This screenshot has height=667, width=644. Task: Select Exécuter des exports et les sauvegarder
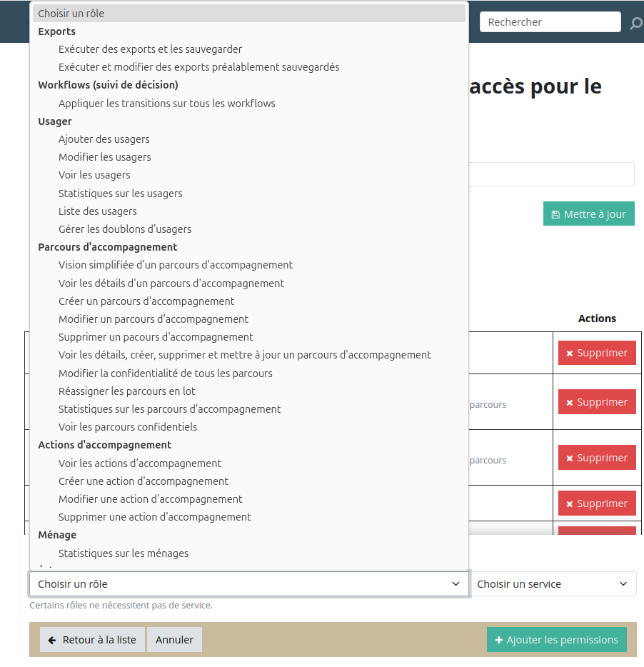(150, 49)
